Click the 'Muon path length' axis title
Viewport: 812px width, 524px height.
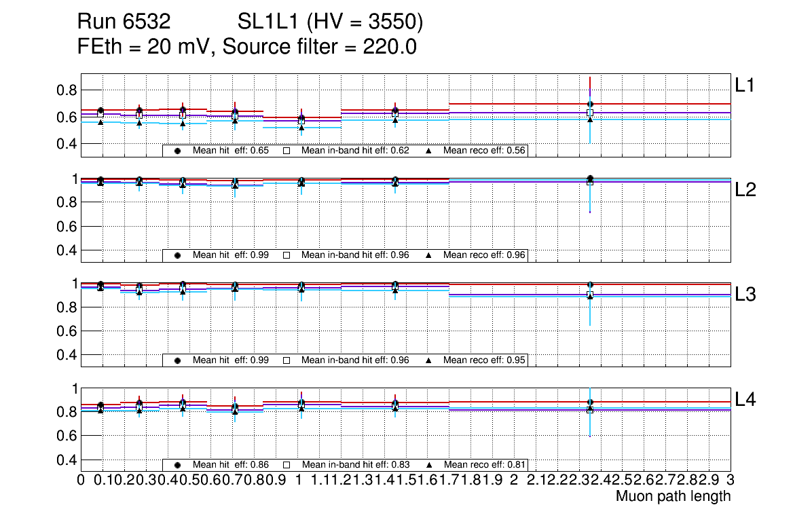pyautogui.click(x=673, y=496)
